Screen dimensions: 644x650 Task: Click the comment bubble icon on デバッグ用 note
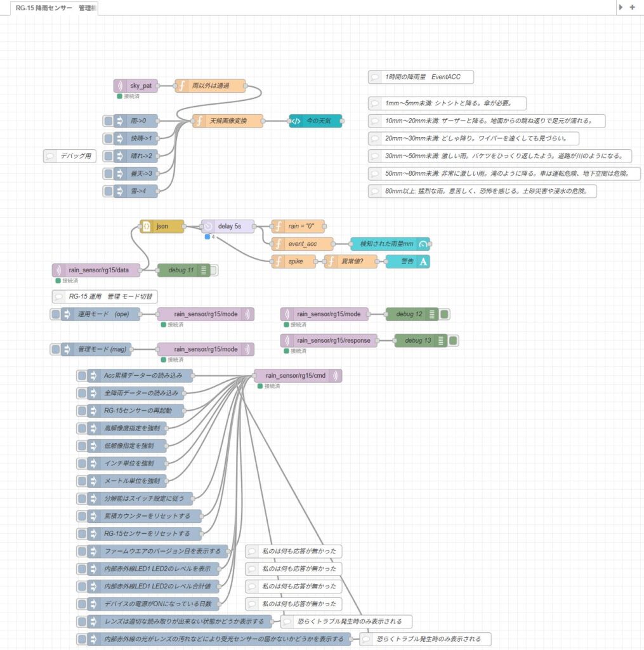pyautogui.click(x=51, y=156)
